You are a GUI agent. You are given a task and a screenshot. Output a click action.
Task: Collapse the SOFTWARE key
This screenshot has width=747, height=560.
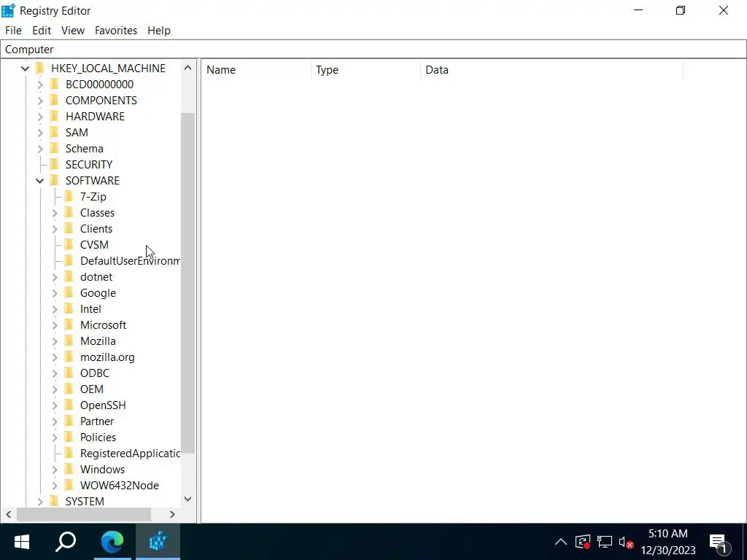tap(40, 181)
